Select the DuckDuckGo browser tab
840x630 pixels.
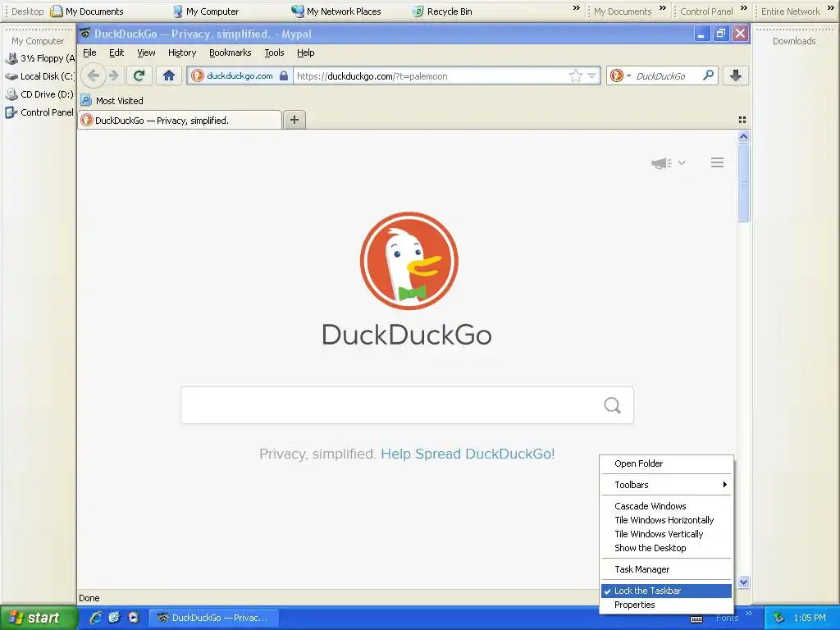coord(180,120)
